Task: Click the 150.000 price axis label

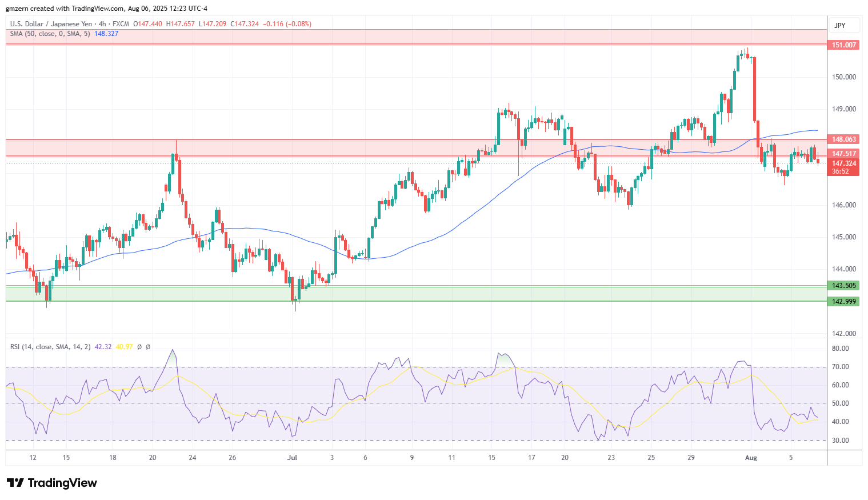Action: 843,77
